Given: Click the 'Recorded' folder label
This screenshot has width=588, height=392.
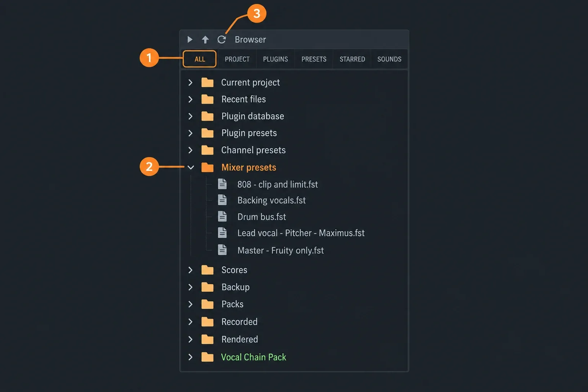Looking at the screenshot, I should (239, 322).
